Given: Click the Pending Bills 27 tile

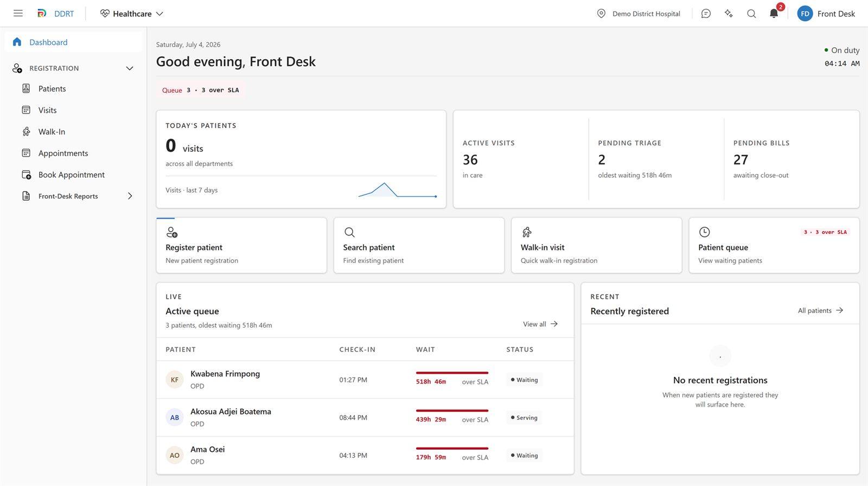Looking at the screenshot, I should [x=792, y=159].
